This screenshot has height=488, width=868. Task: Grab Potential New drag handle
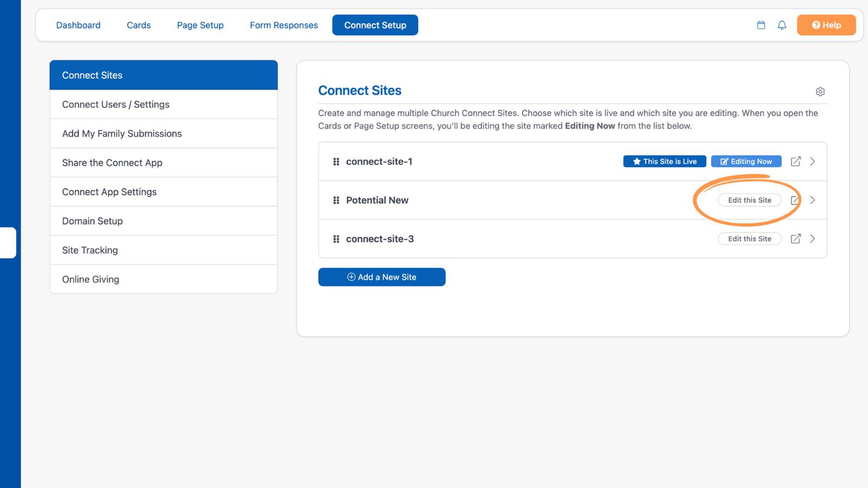(336, 200)
